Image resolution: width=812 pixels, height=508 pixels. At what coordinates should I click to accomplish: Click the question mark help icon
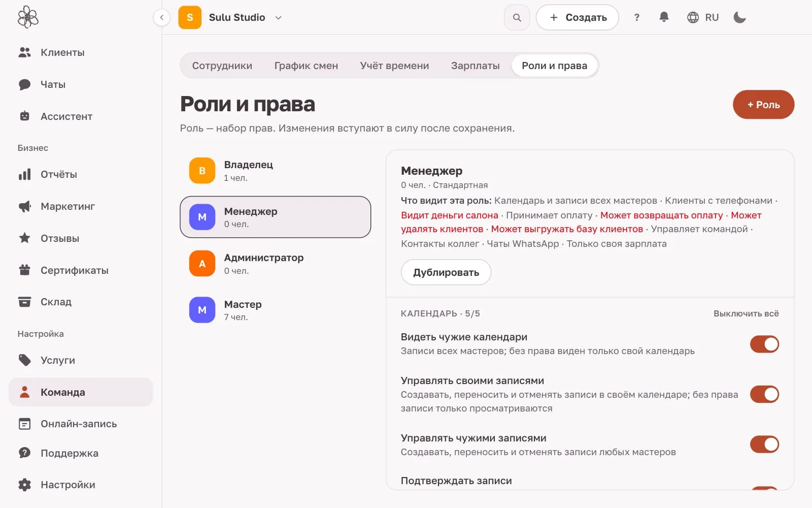click(636, 17)
